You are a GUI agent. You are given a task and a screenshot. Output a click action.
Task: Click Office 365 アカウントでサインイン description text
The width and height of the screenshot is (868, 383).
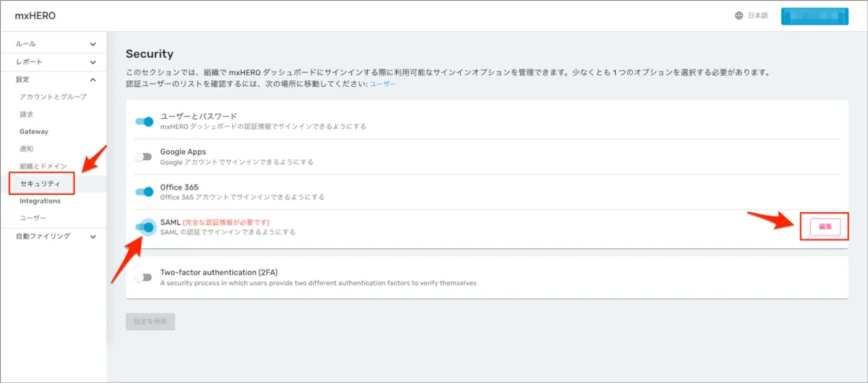coord(242,197)
